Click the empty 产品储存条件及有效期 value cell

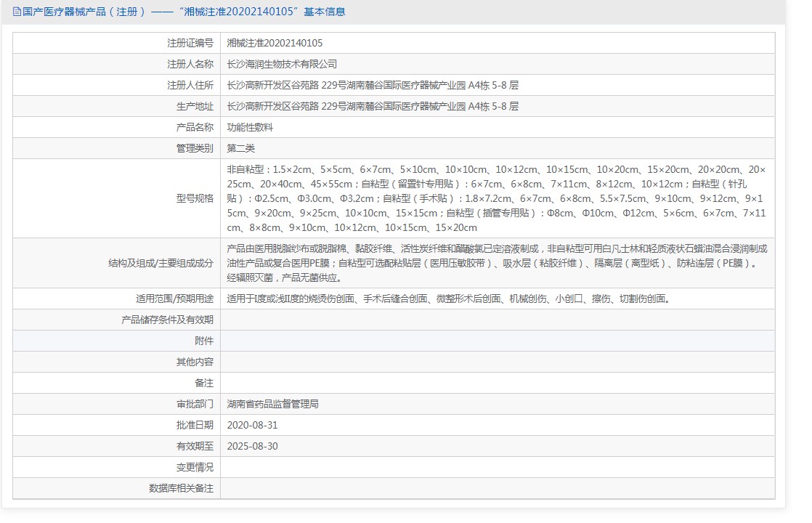coord(497,320)
